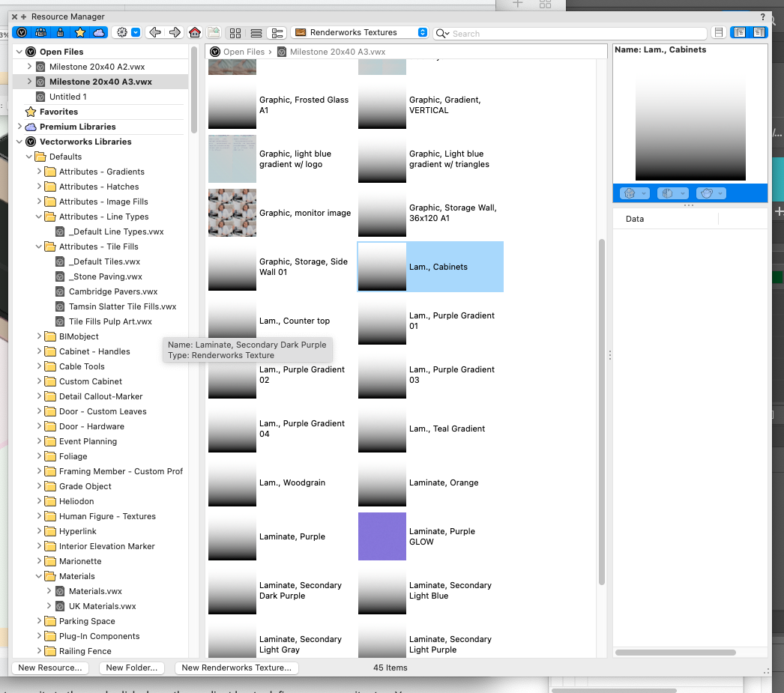This screenshot has width=784, height=693.
Task: Select the house render mode under the preview
Action: tap(630, 193)
